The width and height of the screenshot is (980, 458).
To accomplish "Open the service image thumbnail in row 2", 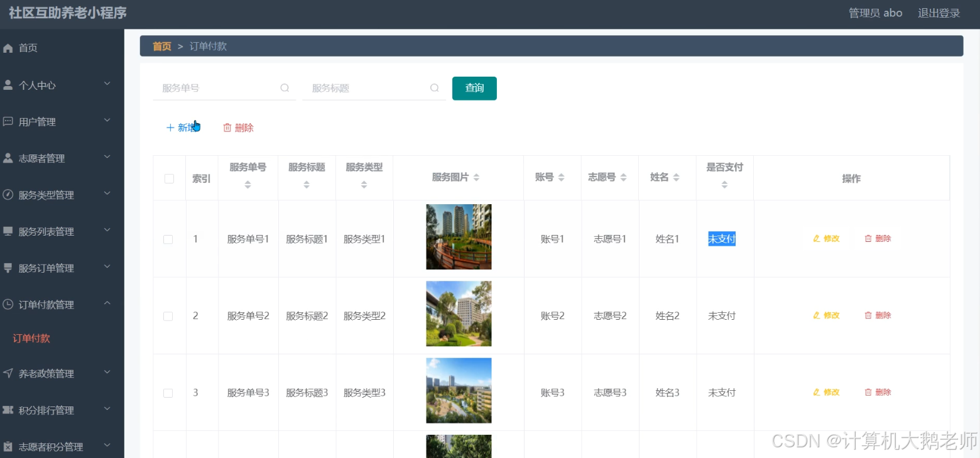I will click(459, 314).
